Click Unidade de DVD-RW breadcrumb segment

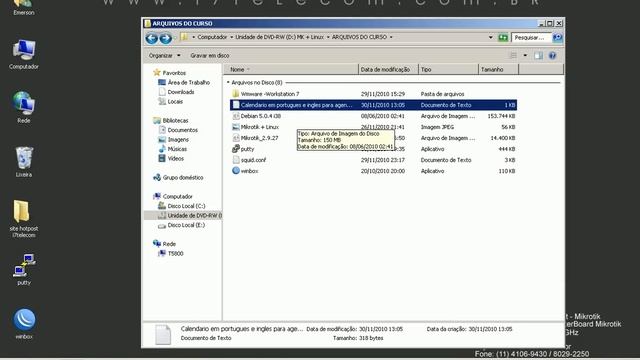coord(280,37)
